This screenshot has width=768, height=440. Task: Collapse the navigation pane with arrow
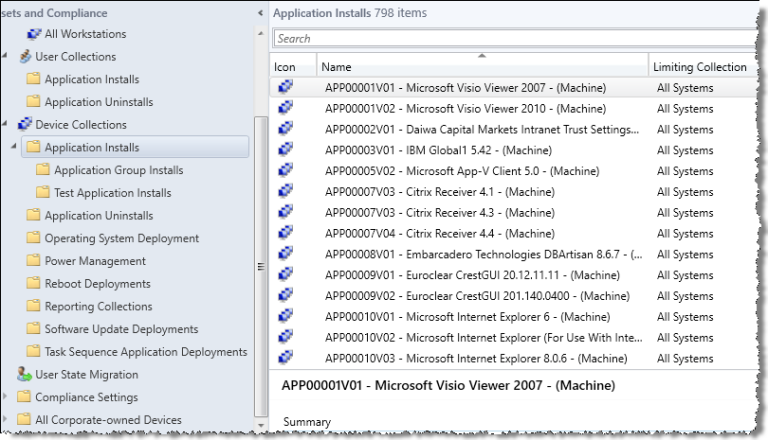[x=261, y=13]
